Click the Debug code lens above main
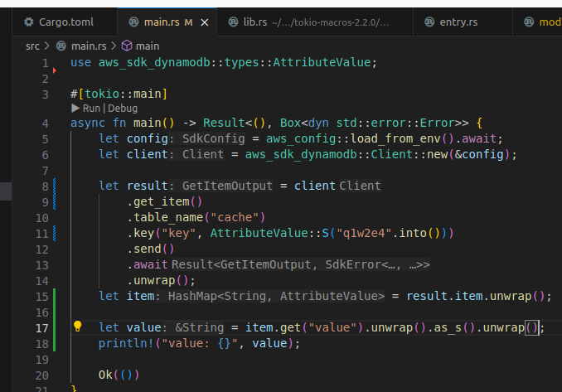The height and width of the screenshot is (392, 562). click(122, 108)
